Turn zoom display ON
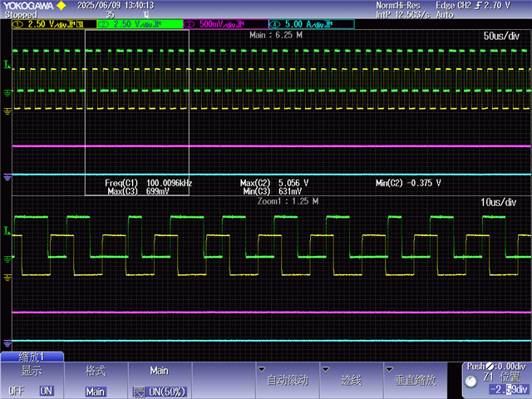Screen dimensions: 532x399 tap(46, 391)
